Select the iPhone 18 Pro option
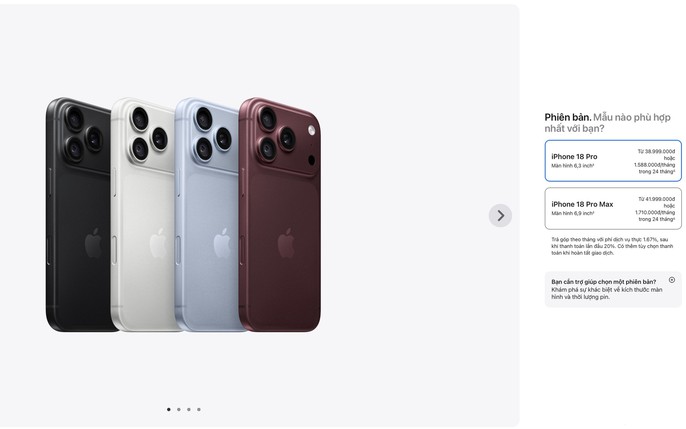This screenshot has width=686, height=429. click(613, 160)
